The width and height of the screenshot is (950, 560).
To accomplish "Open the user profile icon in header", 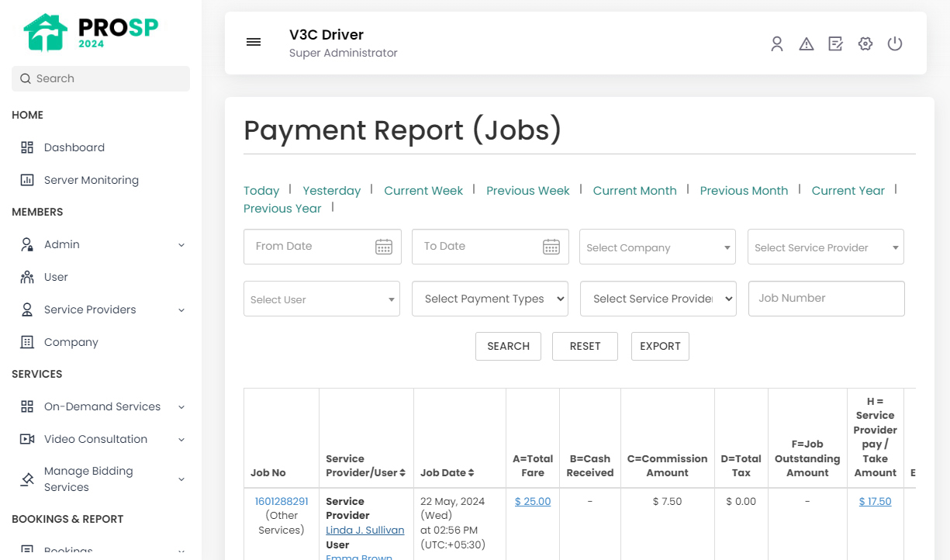I will click(777, 44).
